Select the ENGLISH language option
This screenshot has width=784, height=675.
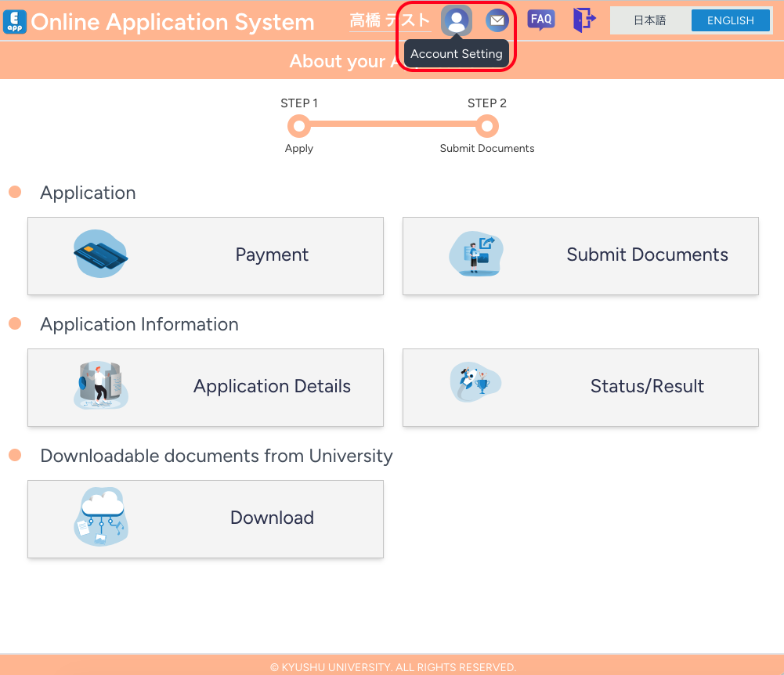[x=730, y=20]
